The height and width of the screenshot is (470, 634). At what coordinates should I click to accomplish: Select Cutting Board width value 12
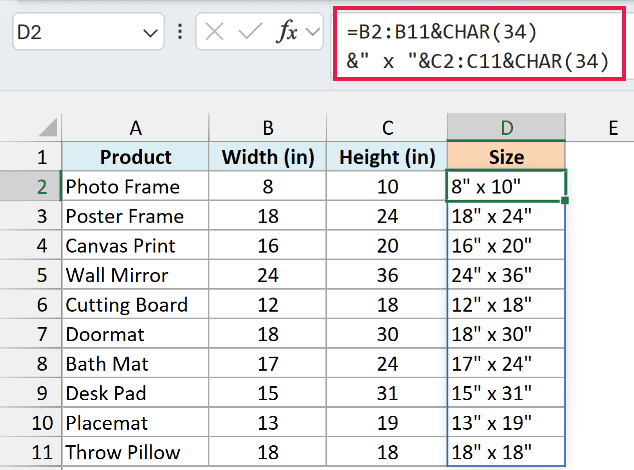pyautogui.click(x=268, y=304)
